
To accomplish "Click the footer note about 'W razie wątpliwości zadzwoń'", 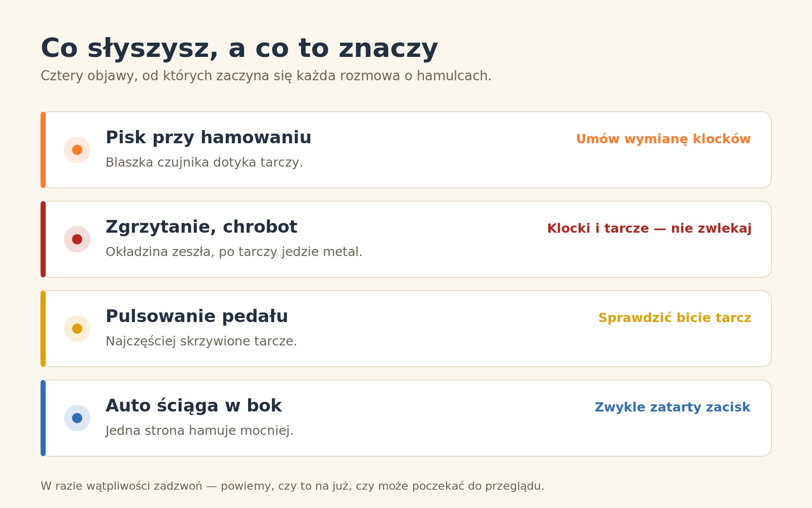I will coord(292,486).
